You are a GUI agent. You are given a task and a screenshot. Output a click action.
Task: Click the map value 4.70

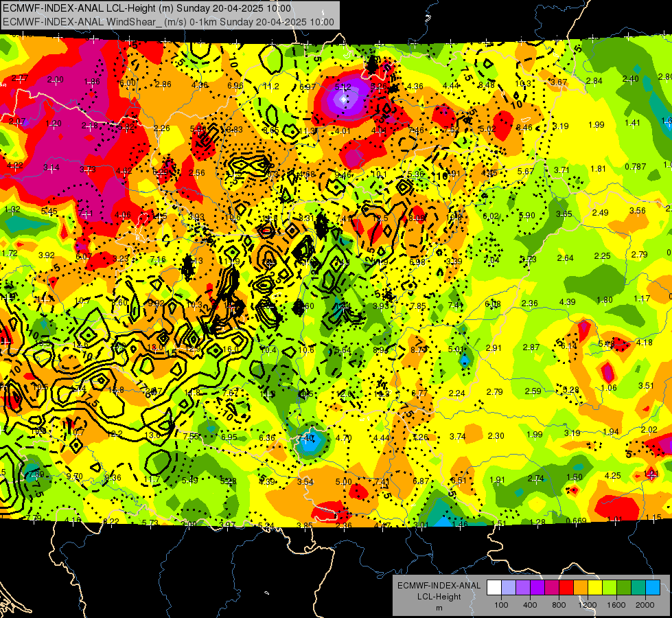coord(344,438)
